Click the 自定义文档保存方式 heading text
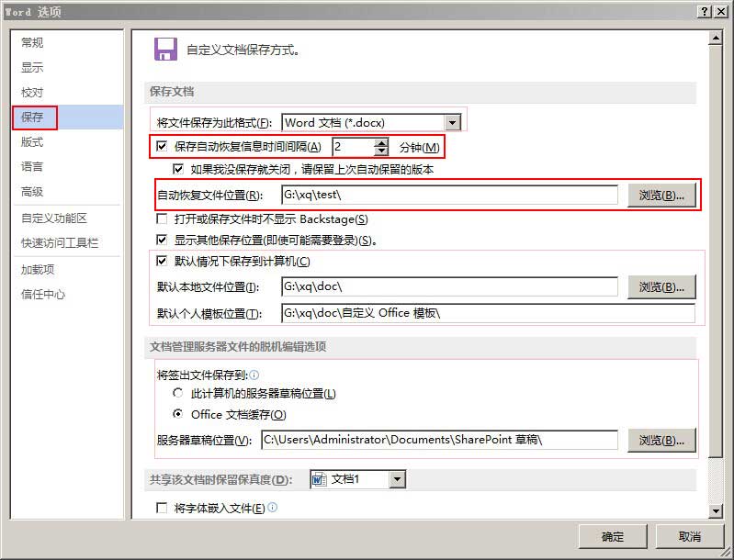Screen dimensions: 734x560 coord(243,50)
